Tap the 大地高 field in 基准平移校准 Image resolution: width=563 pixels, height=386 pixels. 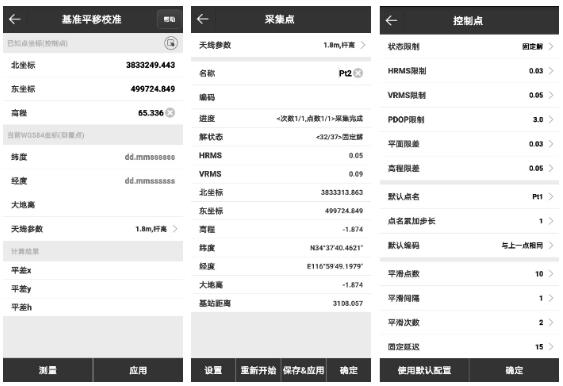tap(93, 205)
